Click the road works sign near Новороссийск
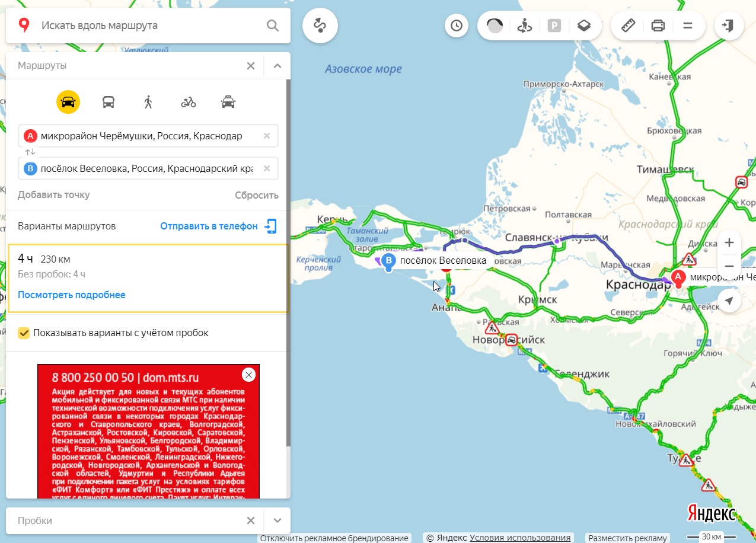Viewport: 756px width, 543px height. tap(492, 327)
